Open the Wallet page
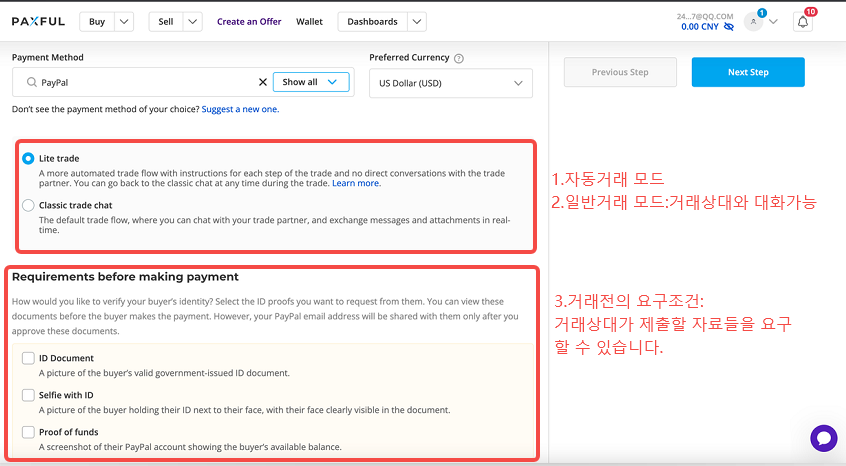Viewport: 846px width, 466px height. pyautogui.click(x=309, y=22)
